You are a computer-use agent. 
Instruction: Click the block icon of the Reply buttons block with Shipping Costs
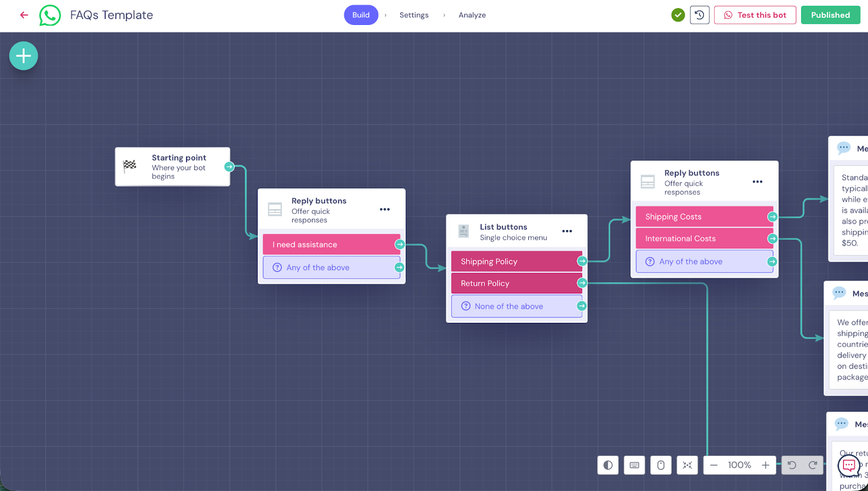coord(648,182)
